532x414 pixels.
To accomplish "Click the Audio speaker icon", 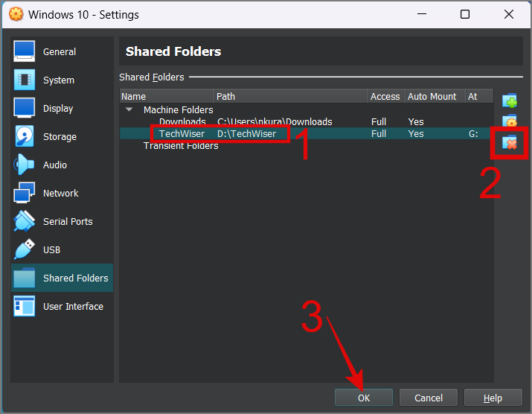I will coord(24,165).
